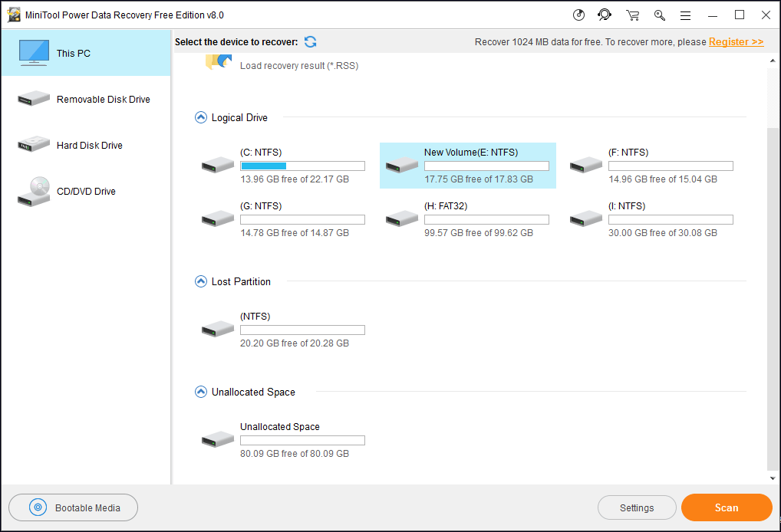Select Hard Disk Drive in sidebar
The height and width of the screenshot is (532, 781).
point(86,145)
